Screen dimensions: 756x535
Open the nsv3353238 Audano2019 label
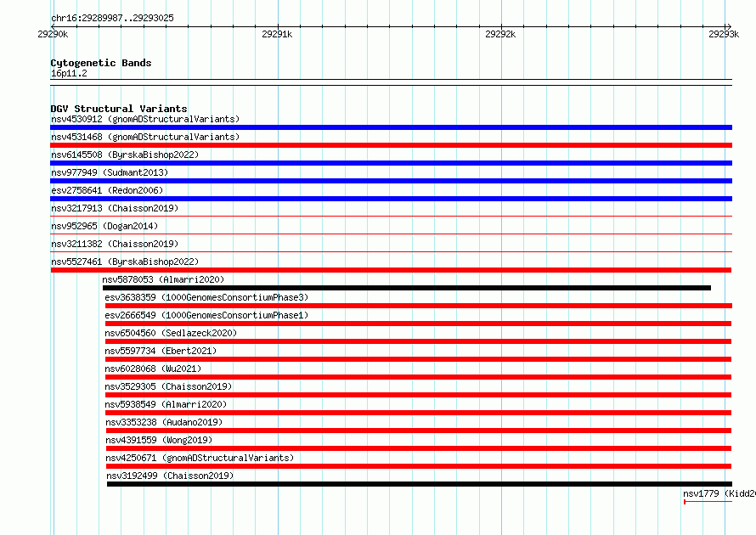[164, 422]
